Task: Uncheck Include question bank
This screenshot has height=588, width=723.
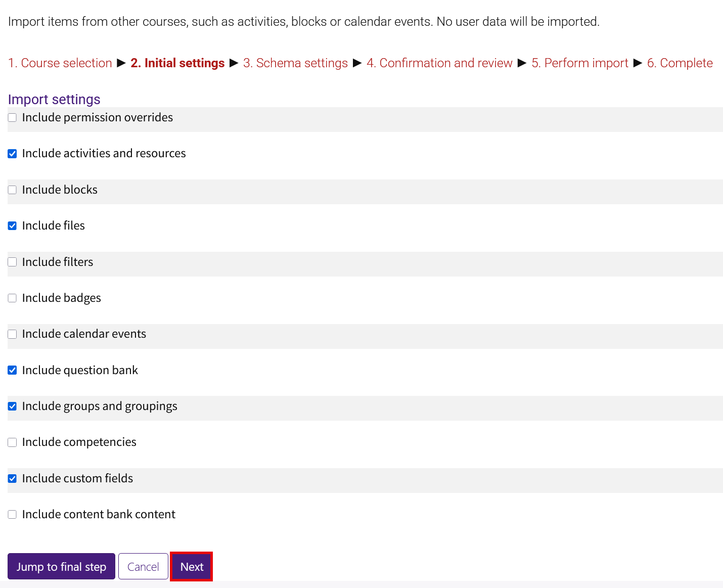Action: pyautogui.click(x=12, y=371)
